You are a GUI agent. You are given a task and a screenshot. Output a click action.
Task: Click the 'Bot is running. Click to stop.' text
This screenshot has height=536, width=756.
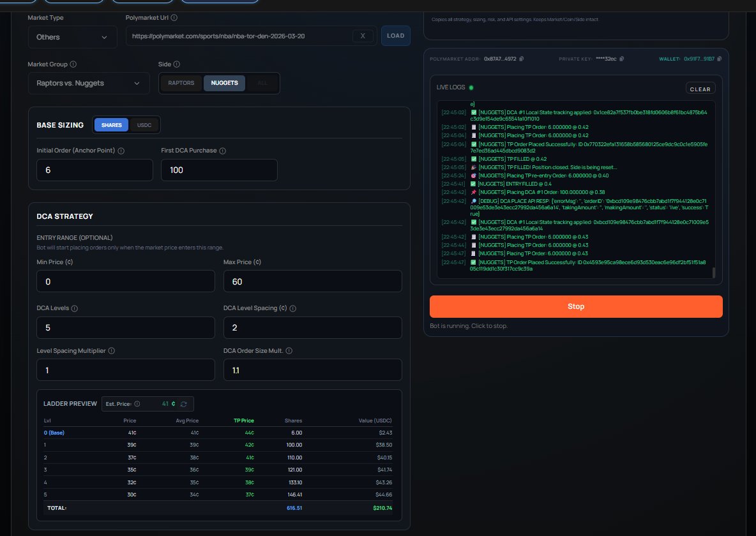[468, 326]
